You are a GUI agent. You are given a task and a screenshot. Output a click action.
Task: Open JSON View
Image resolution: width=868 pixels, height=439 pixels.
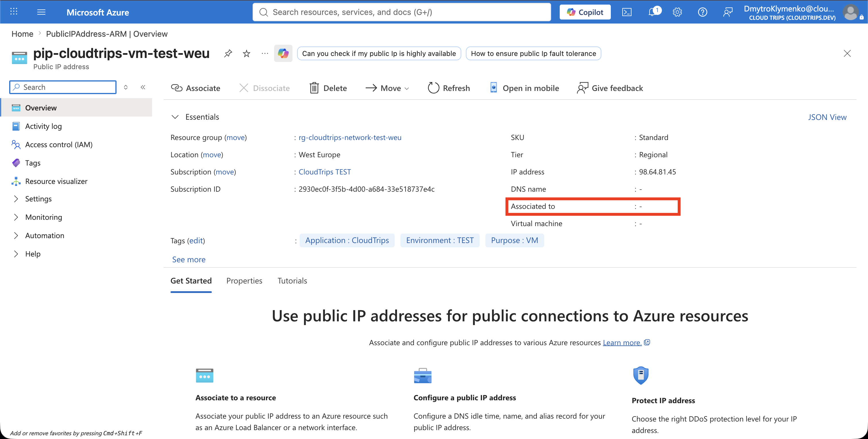[x=827, y=117]
